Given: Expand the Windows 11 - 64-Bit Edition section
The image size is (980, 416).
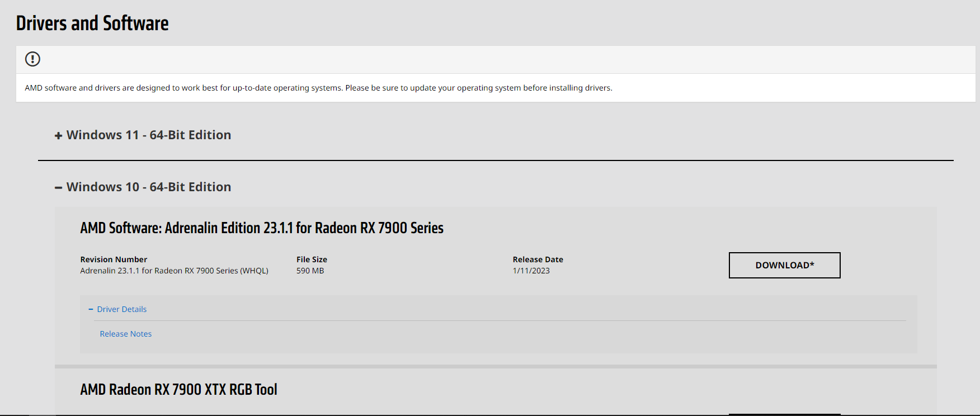Looking at the screenshot, I should point(148,135).
